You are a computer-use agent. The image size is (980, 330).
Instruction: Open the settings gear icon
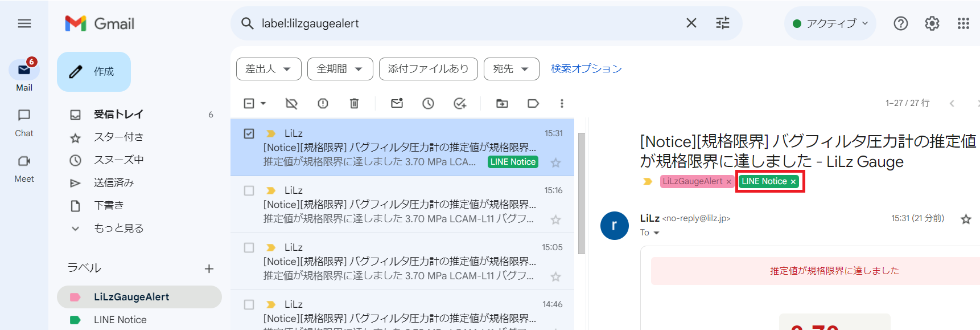tap(932, 23)
